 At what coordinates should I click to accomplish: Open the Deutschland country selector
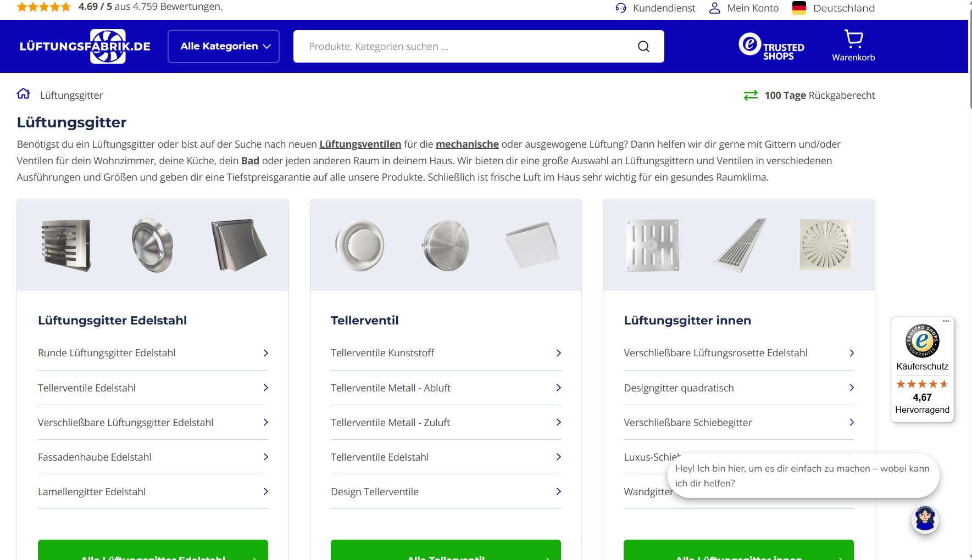pyautogui.click(x=844, y=8)
